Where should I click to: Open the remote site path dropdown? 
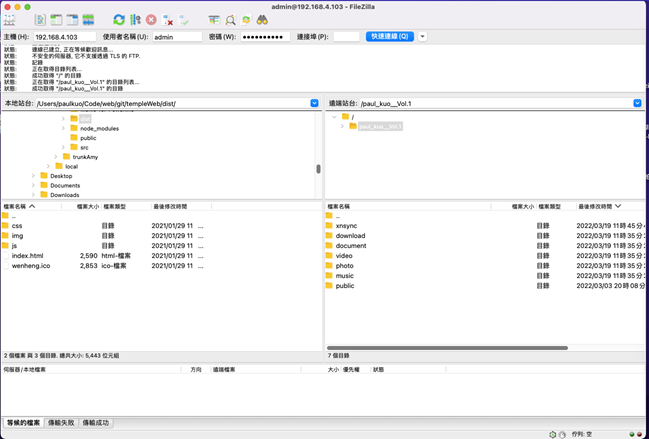(637, 103)
